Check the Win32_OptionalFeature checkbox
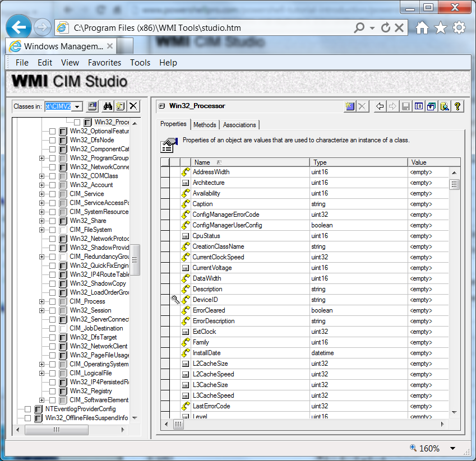476x461 pixels. tap(53, 131)
